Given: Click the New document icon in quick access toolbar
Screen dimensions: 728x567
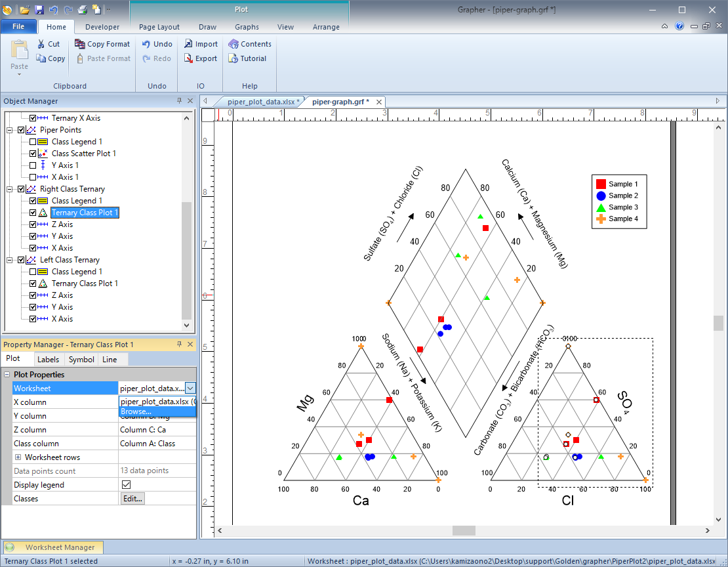Looking at the screenshot, I should [x=96, y=9].
